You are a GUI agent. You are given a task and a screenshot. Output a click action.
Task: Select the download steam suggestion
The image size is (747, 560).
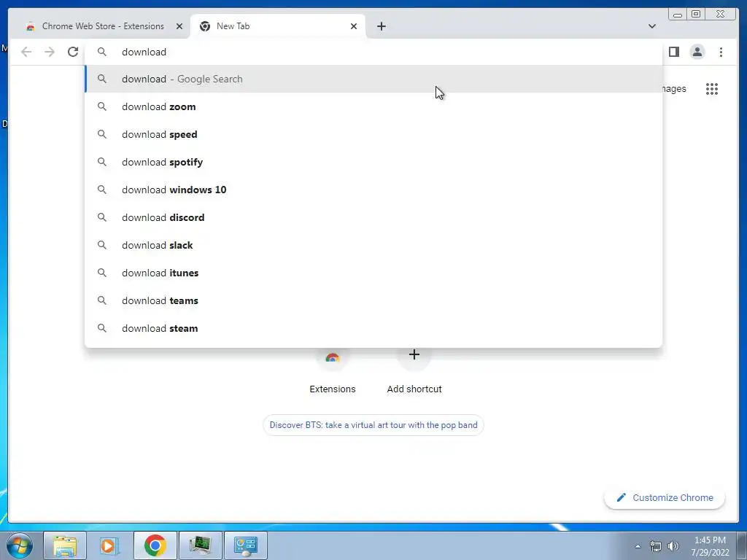point(373,328)
